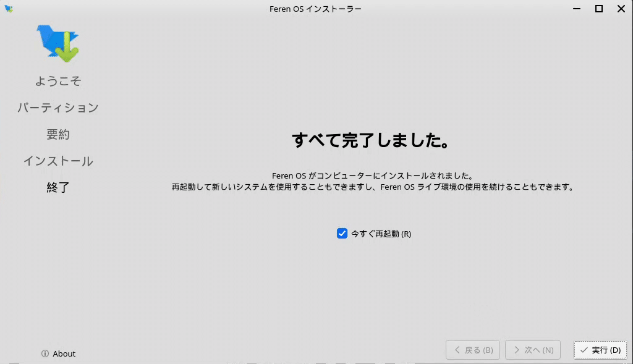Click the large installer bird logo
Screen dimensions: 633x364
[x=58, y=43]
